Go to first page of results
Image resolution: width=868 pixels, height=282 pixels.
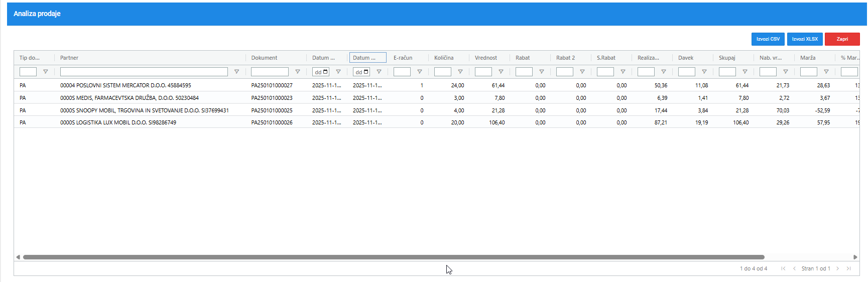[783, 268]
